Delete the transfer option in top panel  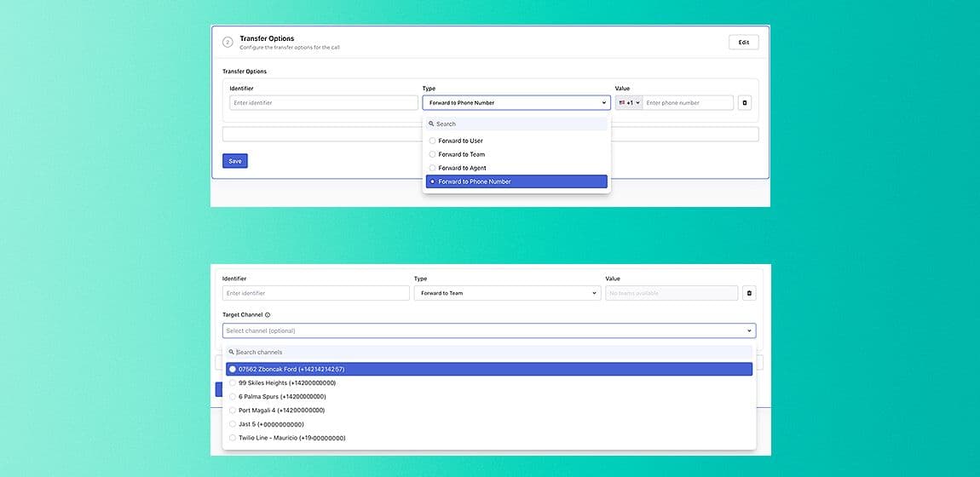(x=745, y=102)
